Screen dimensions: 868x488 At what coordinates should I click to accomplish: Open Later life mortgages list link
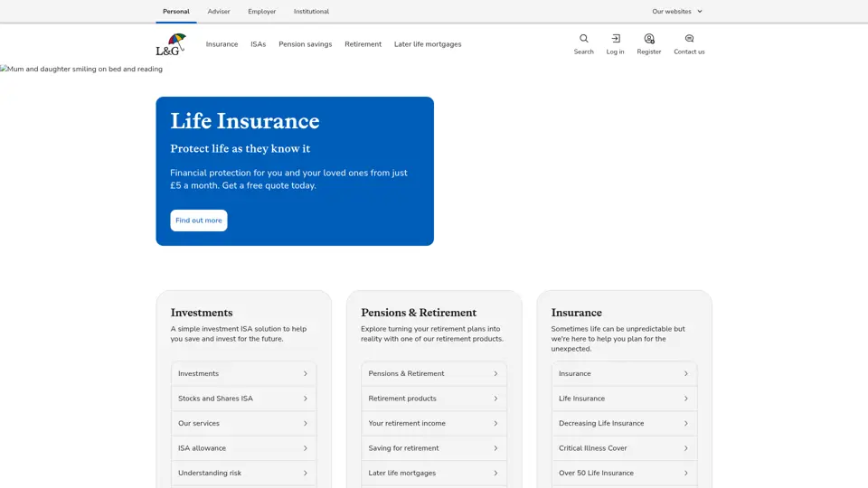point(434,473)
